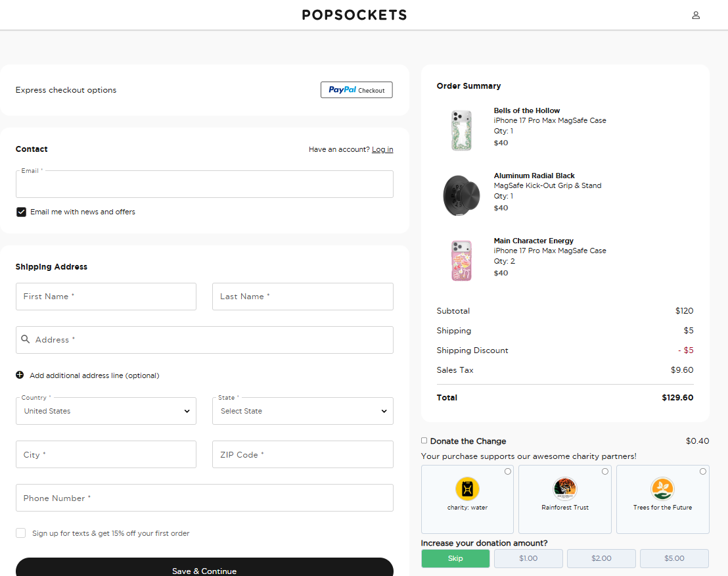Image resolution: width=728 pixels, height=576 pixels.
Task: Click the search icon inside the Address field
Action: pos(26,340)
